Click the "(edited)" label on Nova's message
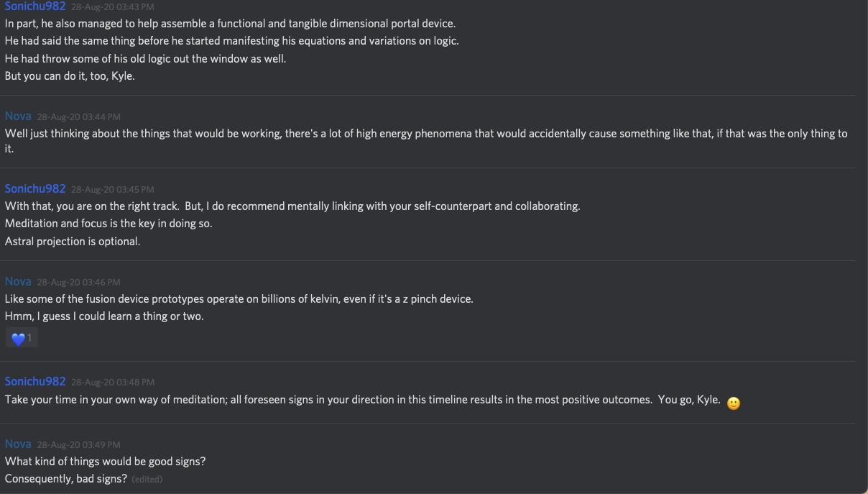The image size is (868, 494). (147, 480)
